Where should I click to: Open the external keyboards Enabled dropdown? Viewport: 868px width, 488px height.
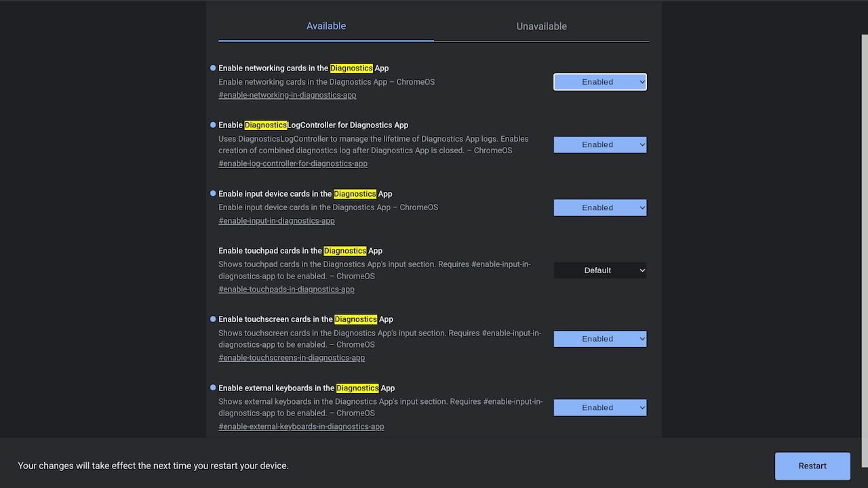(x=600, y=407)
